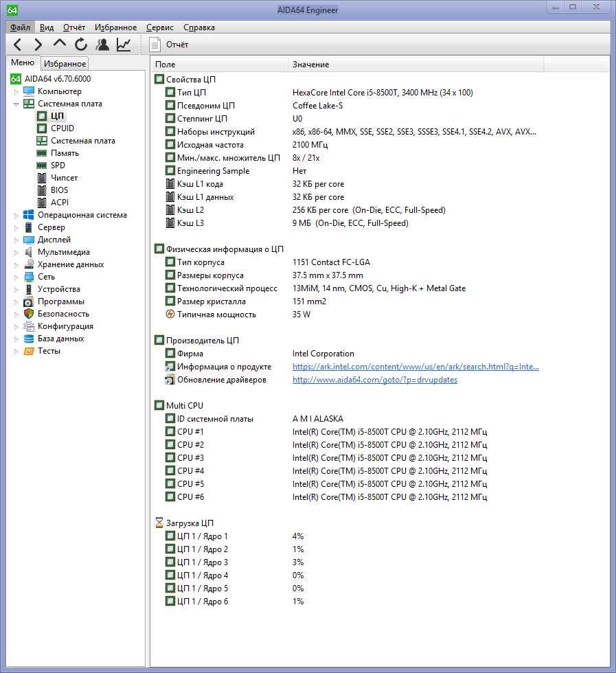This screenshot has height=673, width=616.
Task: Collapse the Системная плата tree node
Action: coord(16,104)
